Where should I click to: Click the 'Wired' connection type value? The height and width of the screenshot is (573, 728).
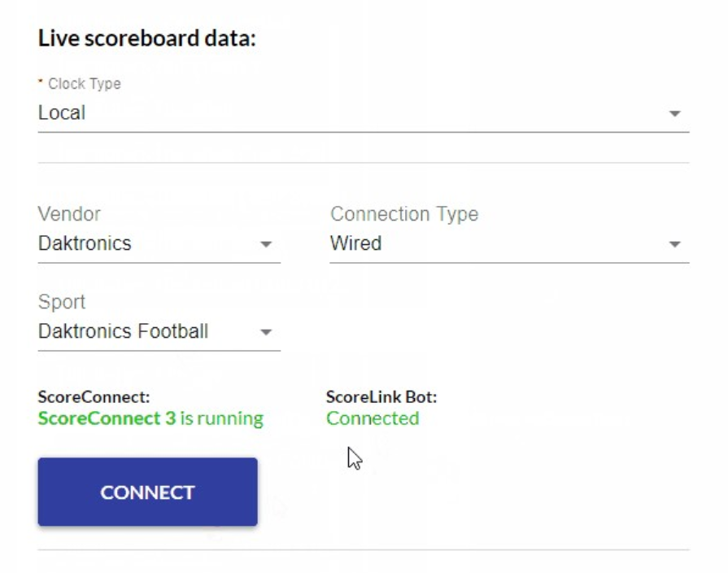pyautogui.click(x=356, y=243)
